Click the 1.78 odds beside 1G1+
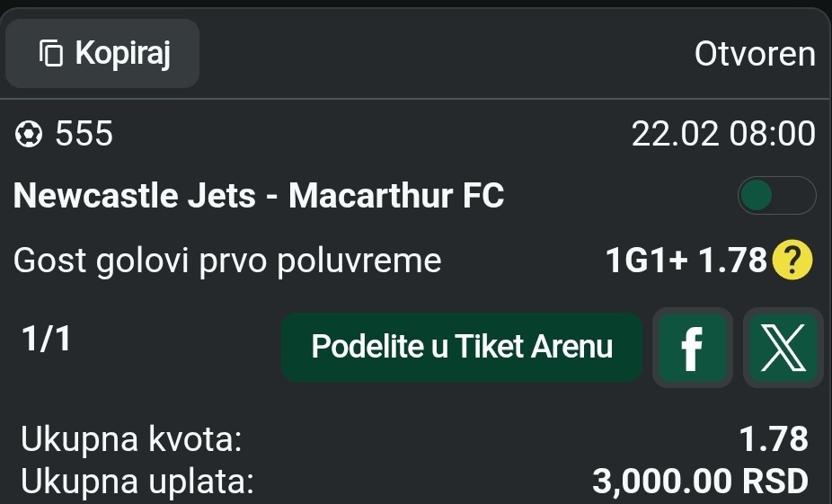Screen dimensions: 832x504 click(732, 261)
